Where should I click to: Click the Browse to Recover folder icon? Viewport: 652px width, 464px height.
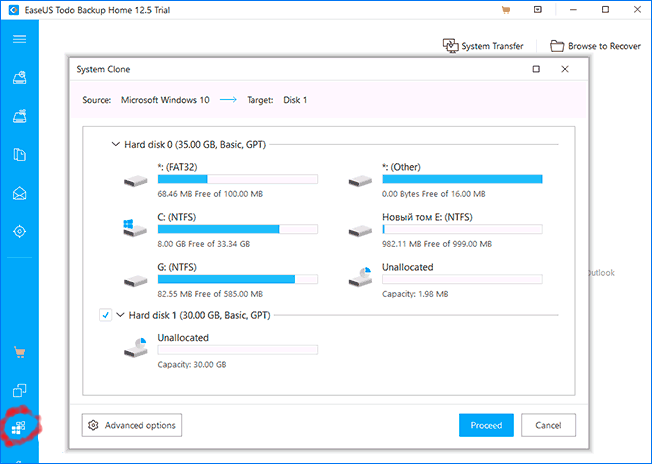[x=557, y=46]
